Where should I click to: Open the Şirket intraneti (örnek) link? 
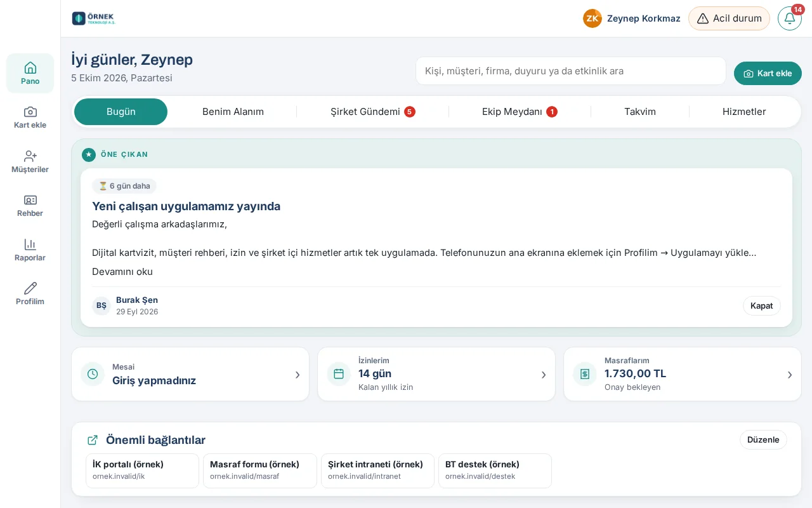click(378, 471)
